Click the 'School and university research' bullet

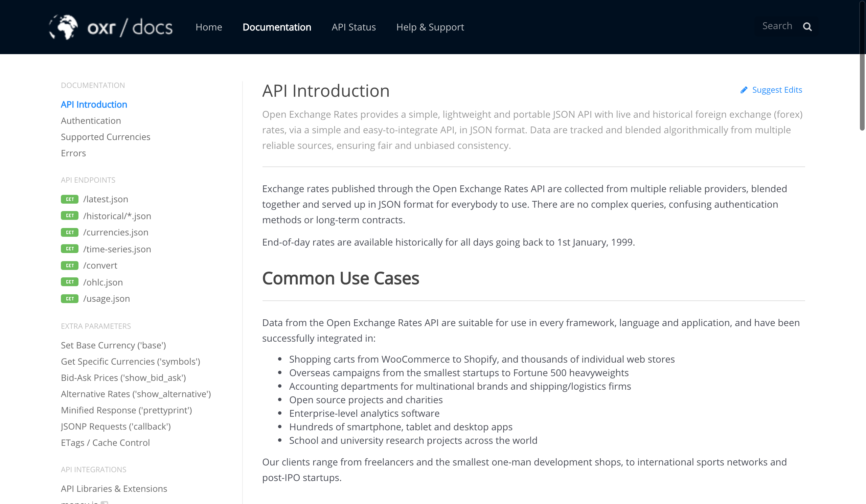tap(413, 440)
